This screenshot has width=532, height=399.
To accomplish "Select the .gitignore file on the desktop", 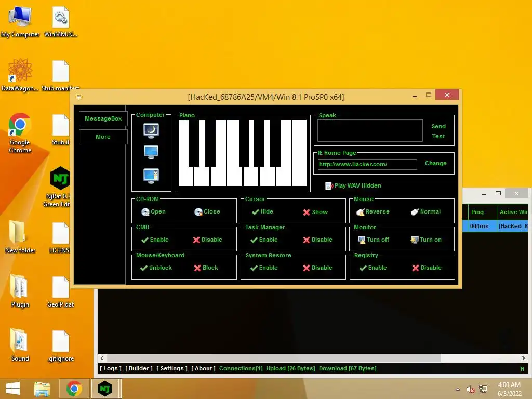I will point(61,345).
